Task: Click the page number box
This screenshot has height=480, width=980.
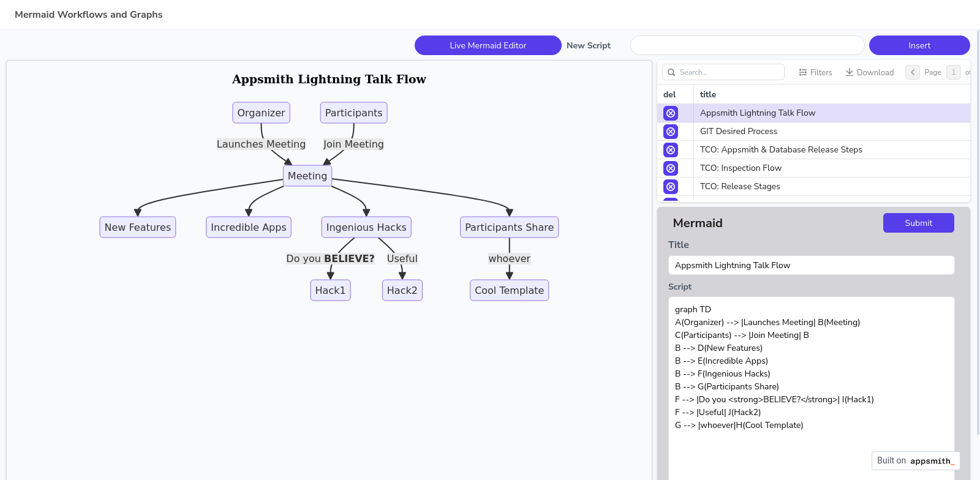Action: point(953,72)
